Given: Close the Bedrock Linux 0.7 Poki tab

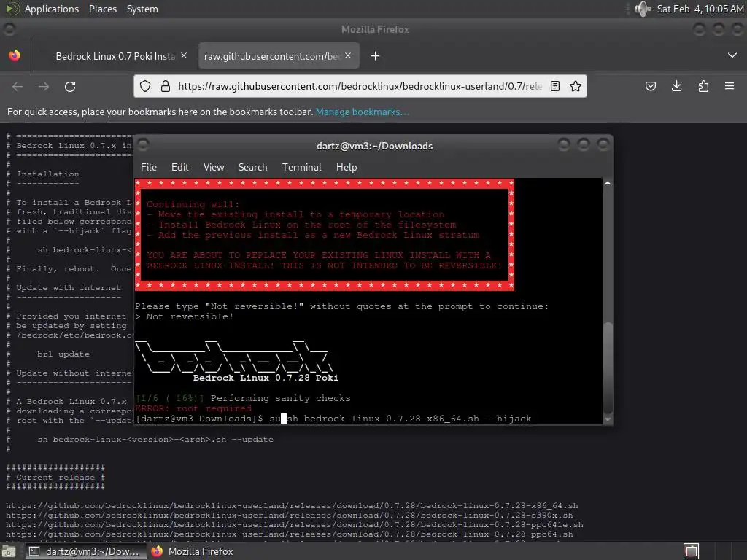Looking at the screenshot, I should 184,55.
